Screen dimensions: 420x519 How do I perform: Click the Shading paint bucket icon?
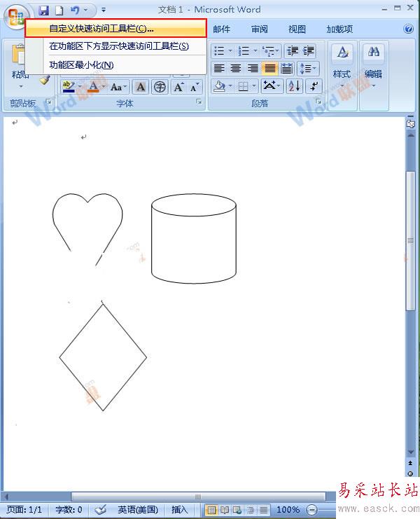click(x=219, y=87)
